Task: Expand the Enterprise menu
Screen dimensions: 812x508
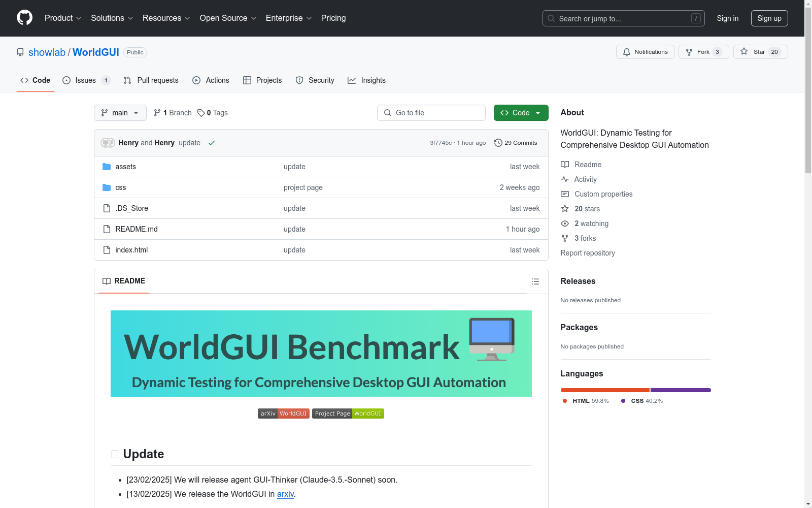Action: click(289, 18)
